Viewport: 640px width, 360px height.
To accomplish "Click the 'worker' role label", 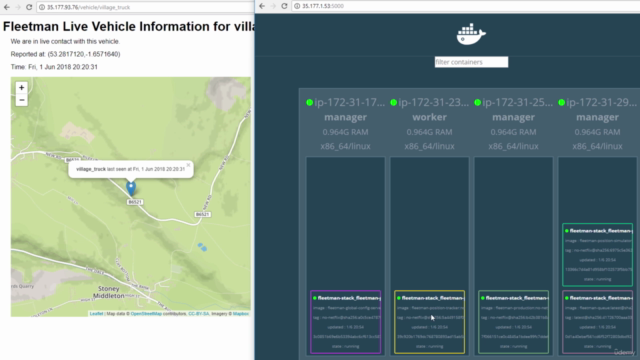I will click(429, 117).
